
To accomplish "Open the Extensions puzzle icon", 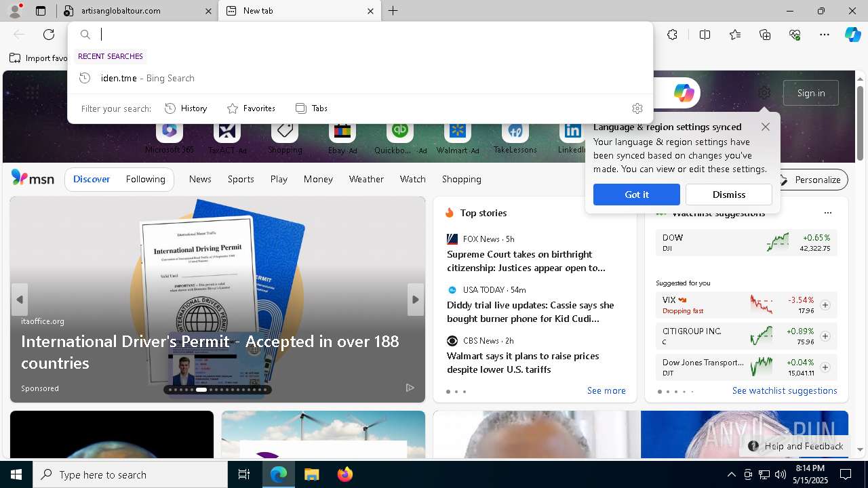I will [672, 35].
